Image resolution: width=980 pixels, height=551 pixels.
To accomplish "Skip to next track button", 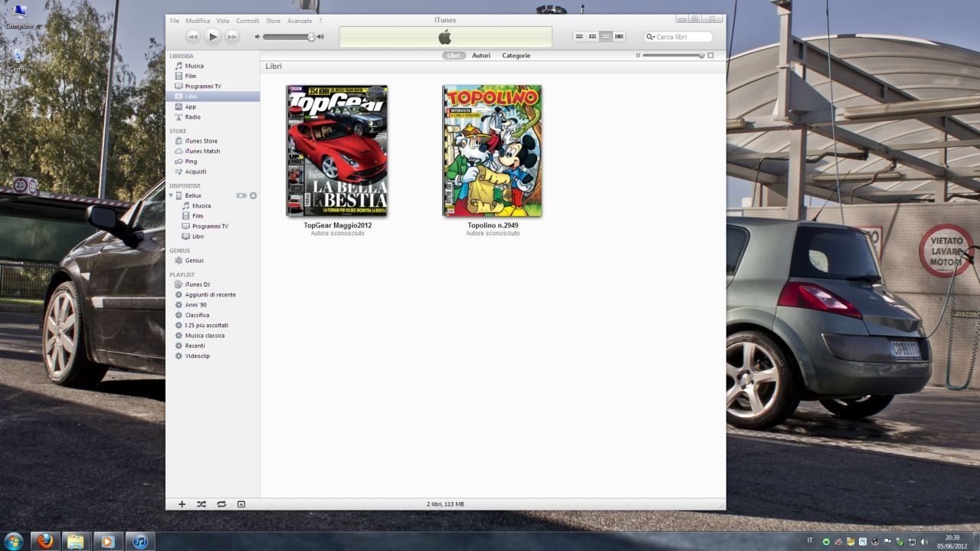I will tap(232, 37).
